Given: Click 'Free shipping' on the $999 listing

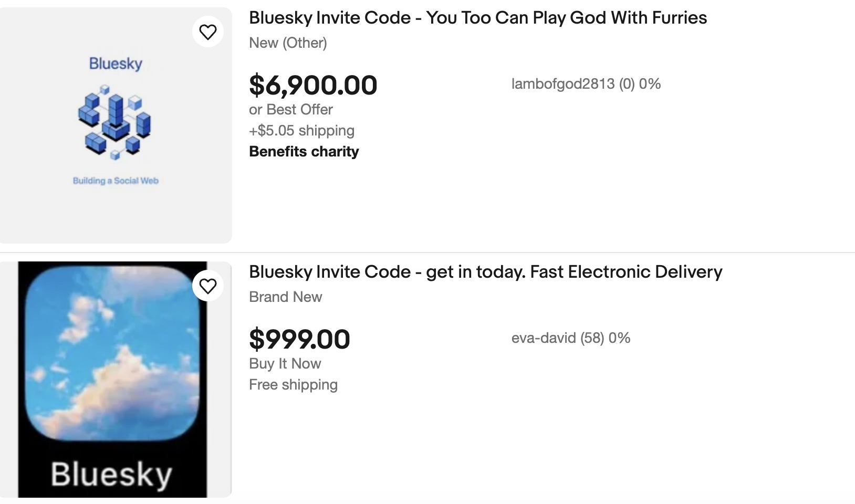Looking at the screenshot, I should [293, 385].
